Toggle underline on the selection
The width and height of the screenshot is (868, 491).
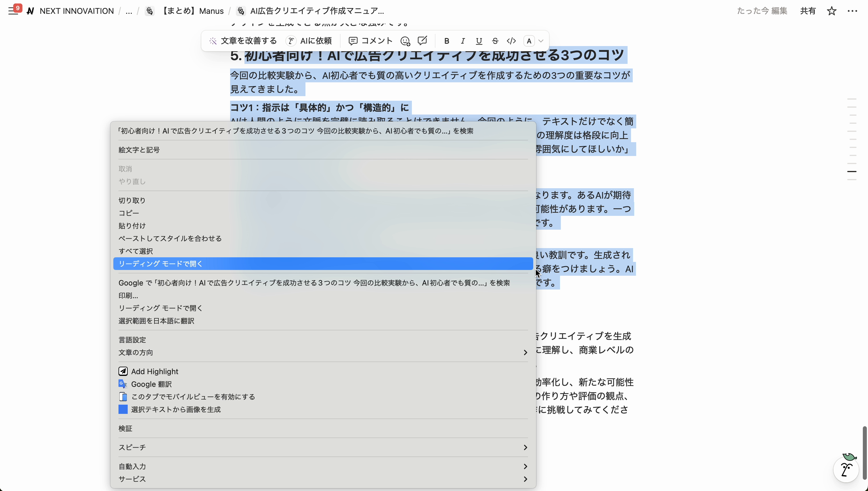(x=479, y=41)
